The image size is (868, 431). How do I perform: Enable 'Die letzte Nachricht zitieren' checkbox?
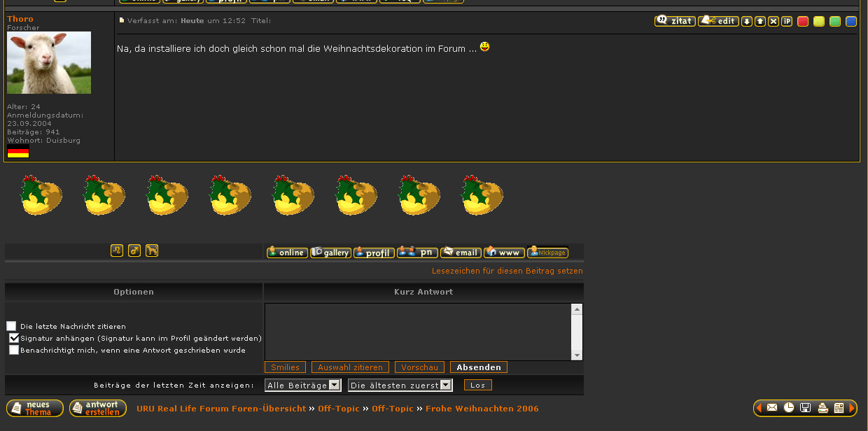pos(11,326)
